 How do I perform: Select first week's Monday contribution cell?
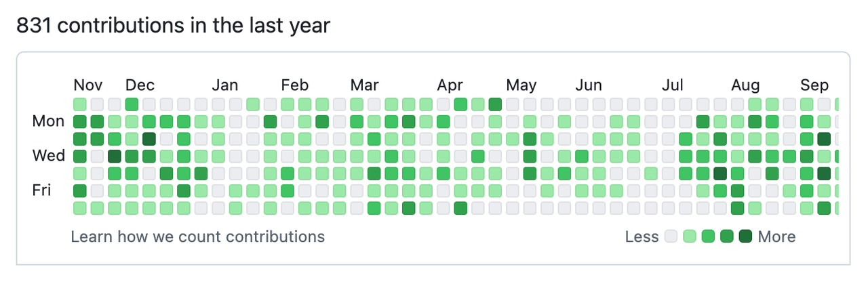[80, 122]
